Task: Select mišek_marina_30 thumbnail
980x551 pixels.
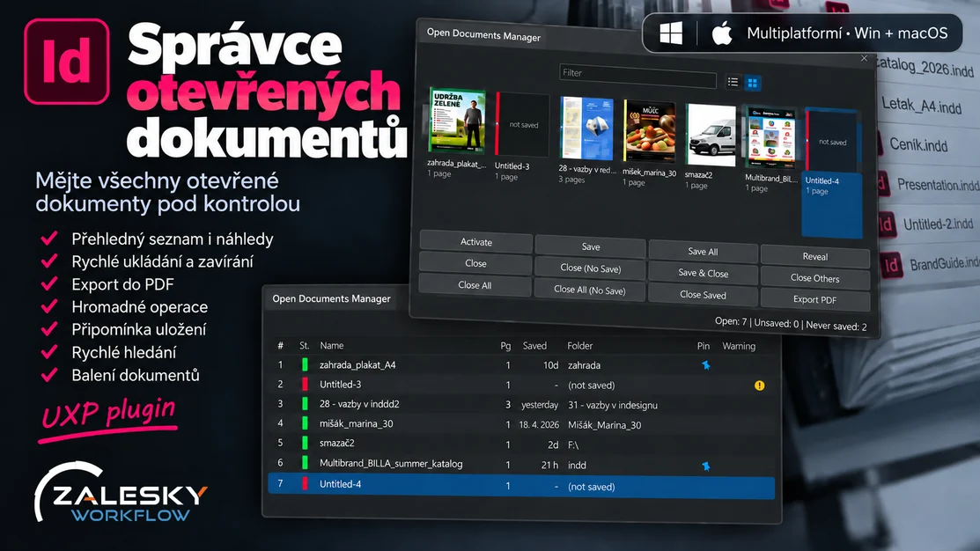Action: click(650, 132)
